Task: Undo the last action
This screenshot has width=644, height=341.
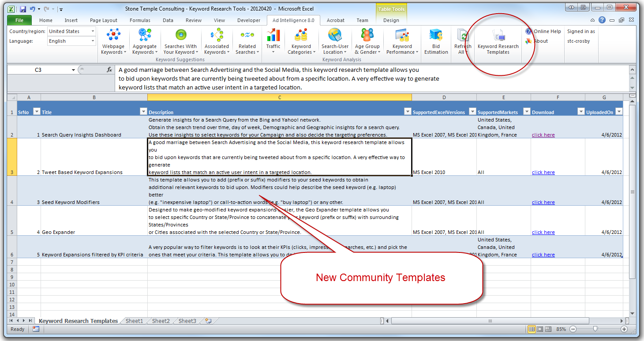Action: click(x=32, y=8)
